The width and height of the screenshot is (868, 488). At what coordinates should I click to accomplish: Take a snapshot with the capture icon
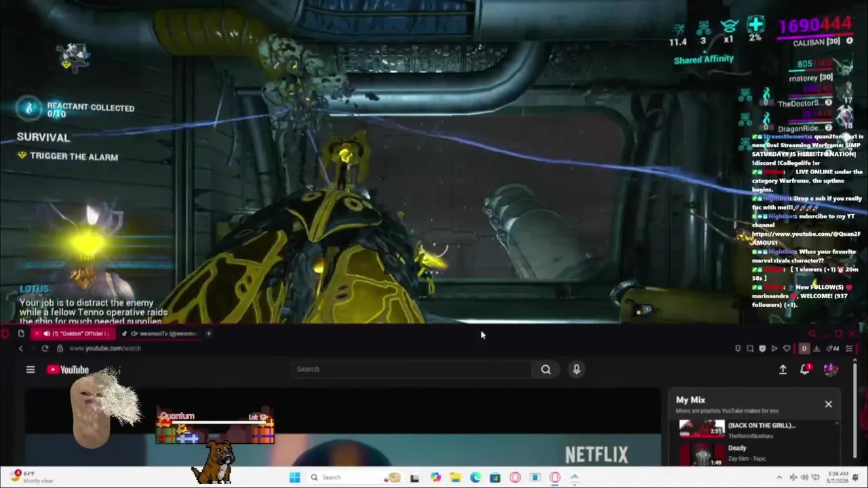(x=750, y=348)
